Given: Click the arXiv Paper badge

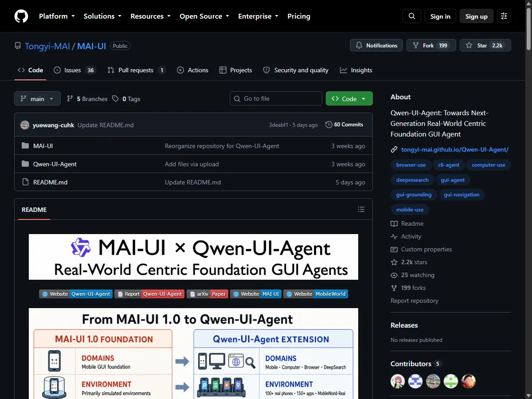Looking at the screenshot, I should tap(207, 294).
